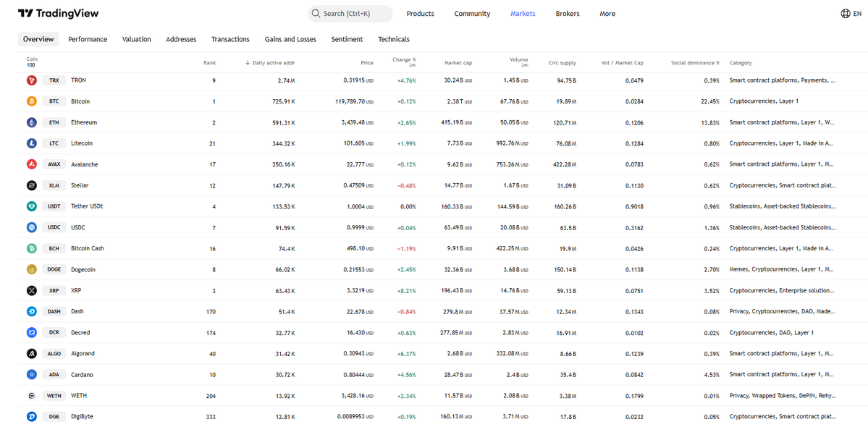
Task: Sort by Daily active addr column
Action: point(270,63)
